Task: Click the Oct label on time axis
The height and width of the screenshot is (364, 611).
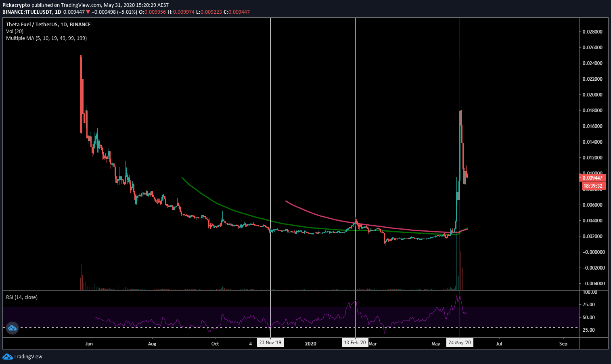Action: [215, 344]
